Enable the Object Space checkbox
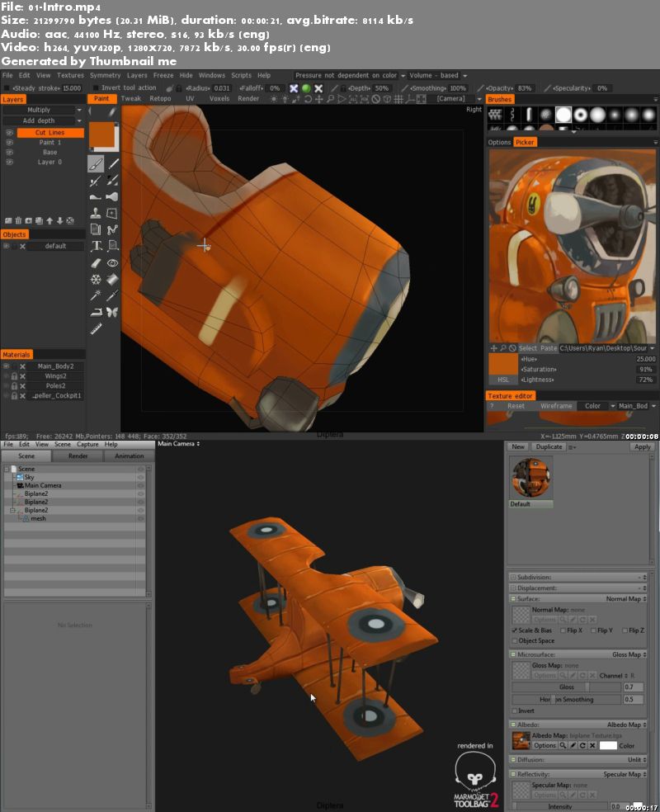660x812 pixels. tap(515, 640)
